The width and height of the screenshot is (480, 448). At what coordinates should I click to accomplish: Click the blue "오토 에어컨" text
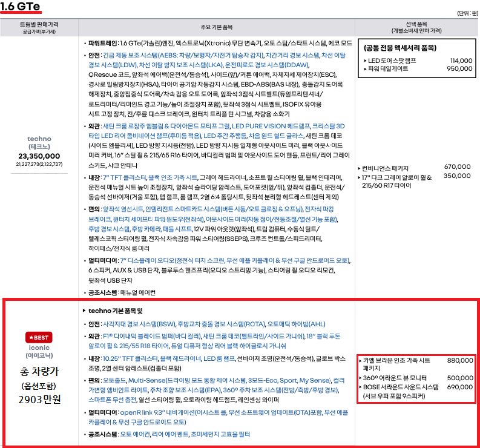click(135, 434)
